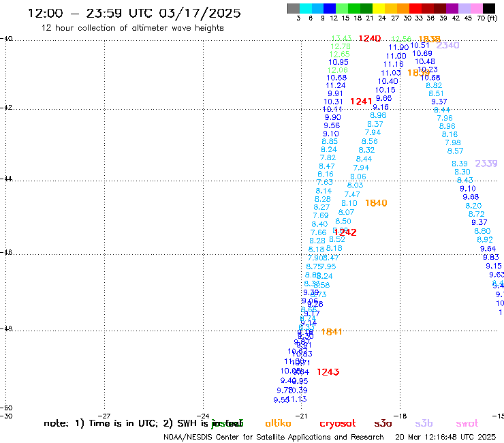
Task: Click the wave height value 8.57
Action: point(455,151)
